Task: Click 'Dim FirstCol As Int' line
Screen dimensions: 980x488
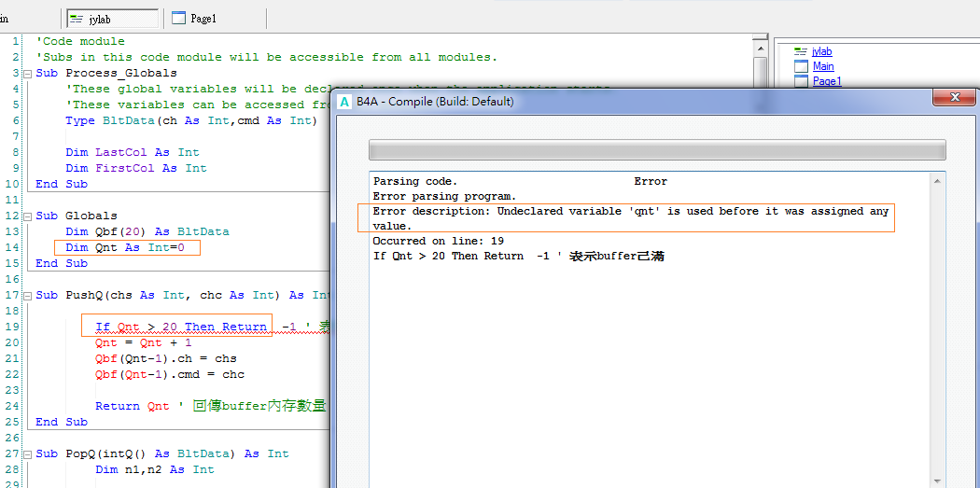Action: [136, 168]
